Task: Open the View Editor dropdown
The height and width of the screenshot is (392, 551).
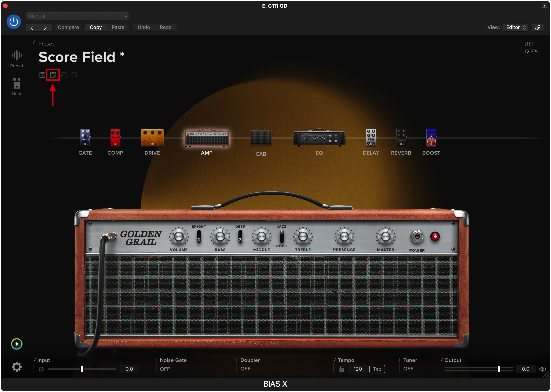Action: click(x=515, y=27)
